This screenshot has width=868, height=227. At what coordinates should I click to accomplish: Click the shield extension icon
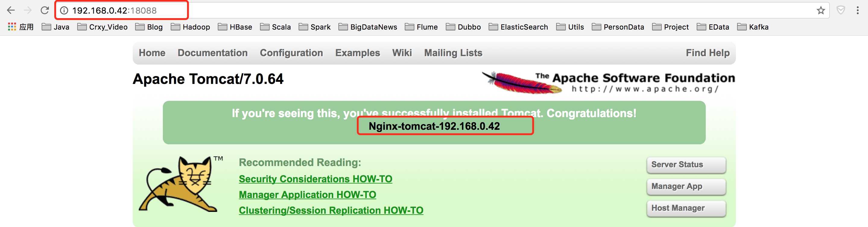pyautogui.click(x=841, y=11)
